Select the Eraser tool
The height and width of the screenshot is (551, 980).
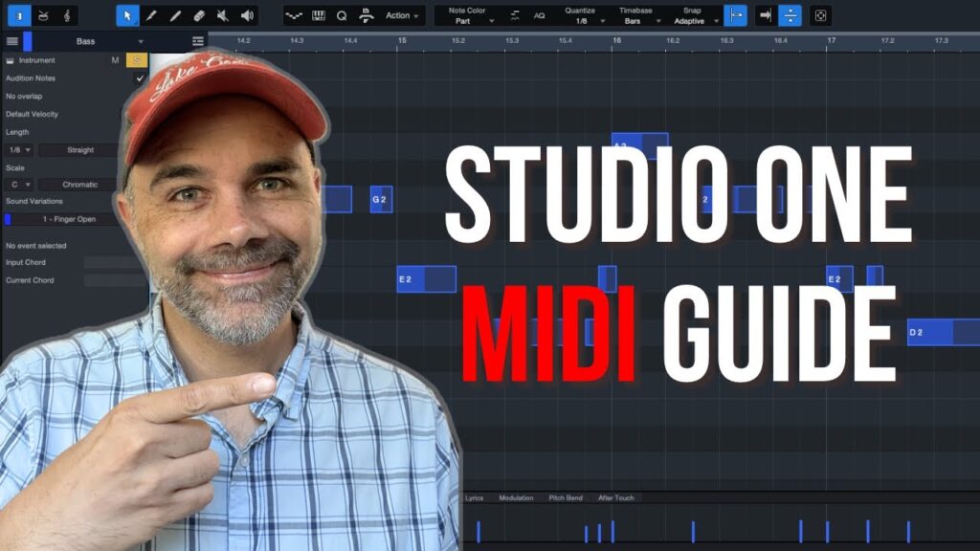pyautogui.click(x=199, y=15)
